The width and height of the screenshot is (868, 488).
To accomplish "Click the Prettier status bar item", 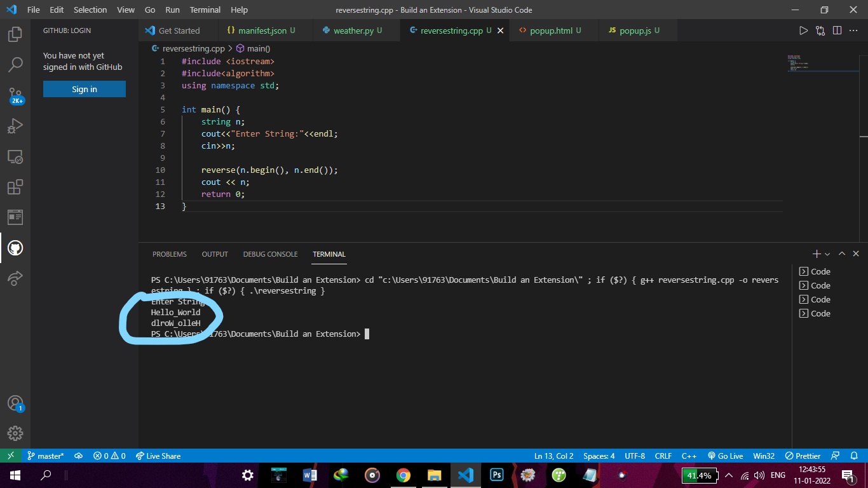I will (803, 456).
